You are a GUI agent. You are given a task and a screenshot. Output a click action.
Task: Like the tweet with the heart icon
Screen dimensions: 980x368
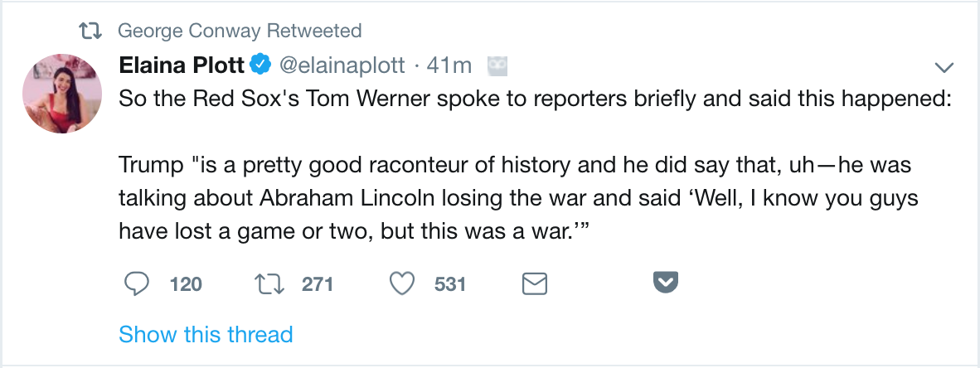click(x=402, y=284)
